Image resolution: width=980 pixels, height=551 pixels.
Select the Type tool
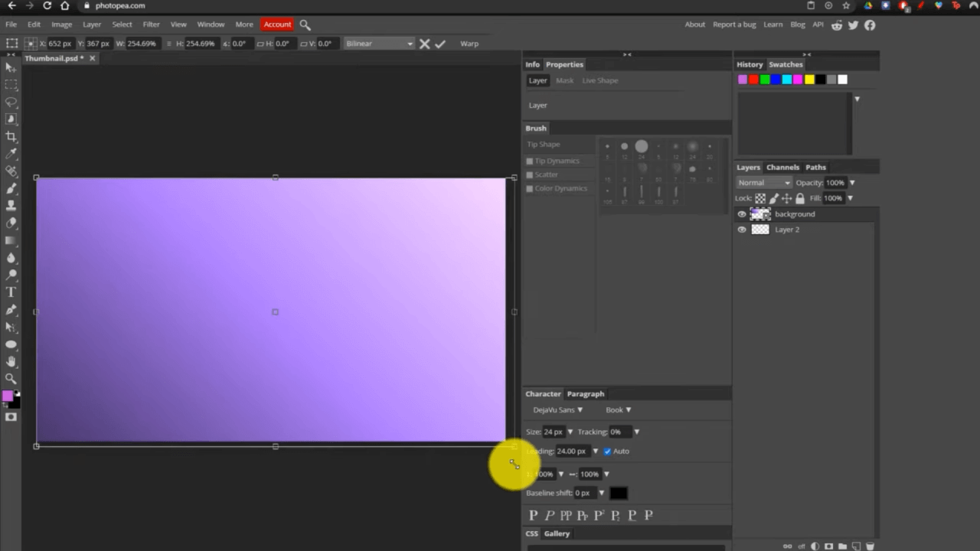(x=11, y=292)
